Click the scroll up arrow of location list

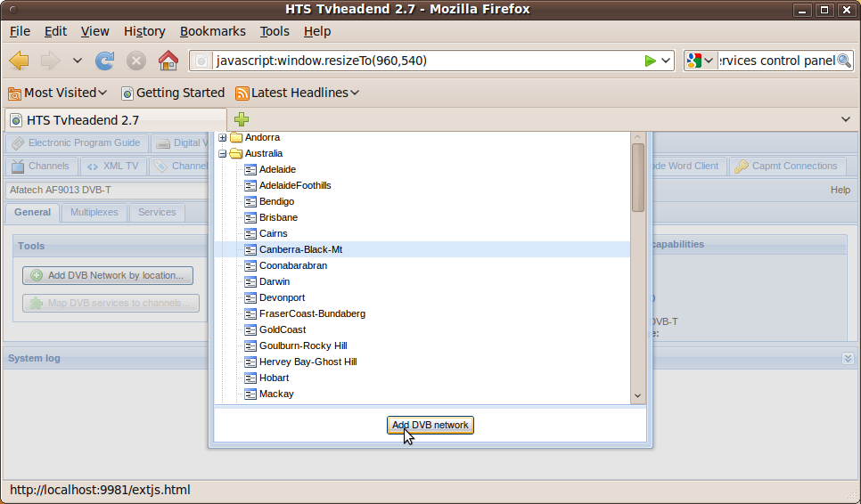click(637, 138)
